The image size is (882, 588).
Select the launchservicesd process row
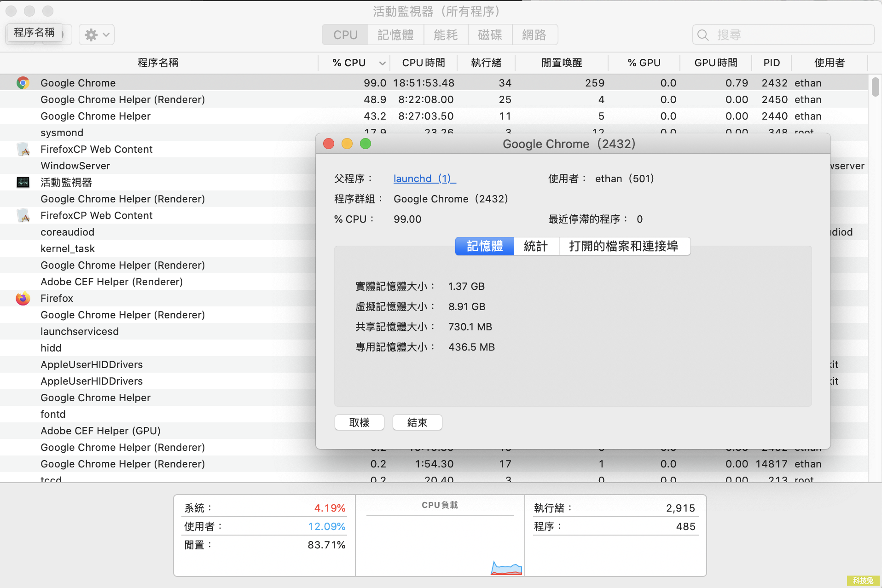coord(158,331)
